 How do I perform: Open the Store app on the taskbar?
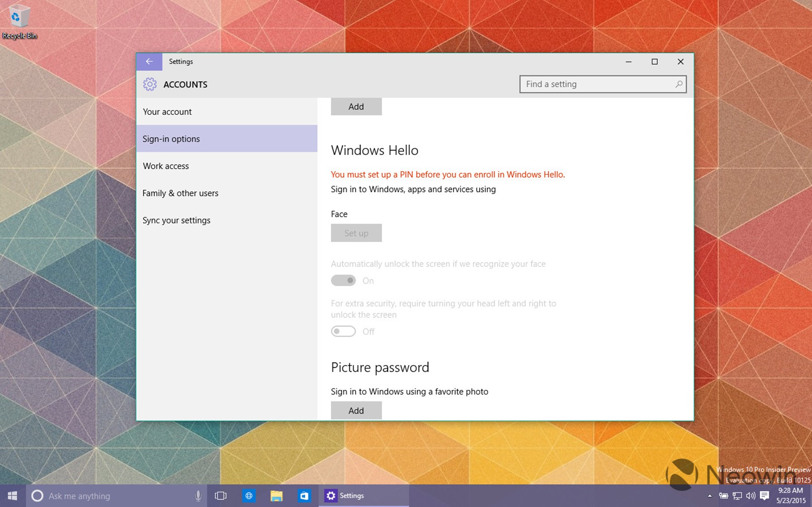click(304, 496)
